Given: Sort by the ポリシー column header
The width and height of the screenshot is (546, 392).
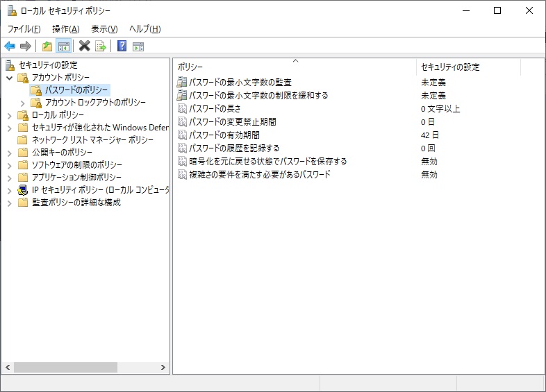Looking at the screenshot, I should [x=295, y=67].
